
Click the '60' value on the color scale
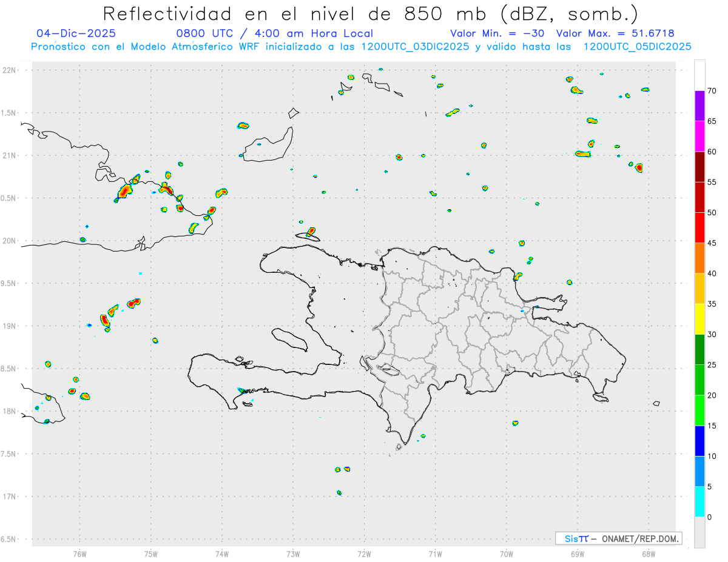point(712,152)
